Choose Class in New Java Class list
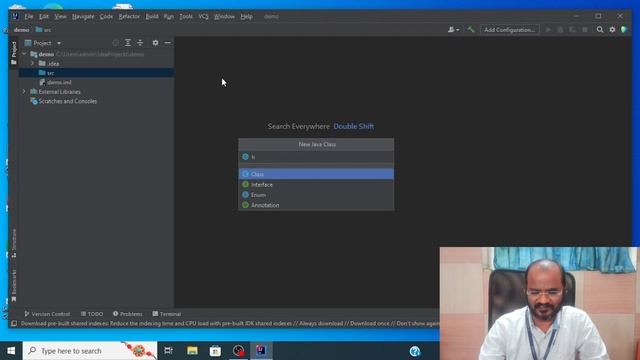The height and width of the screenshot is (360, 640). (x=316, y=174)
